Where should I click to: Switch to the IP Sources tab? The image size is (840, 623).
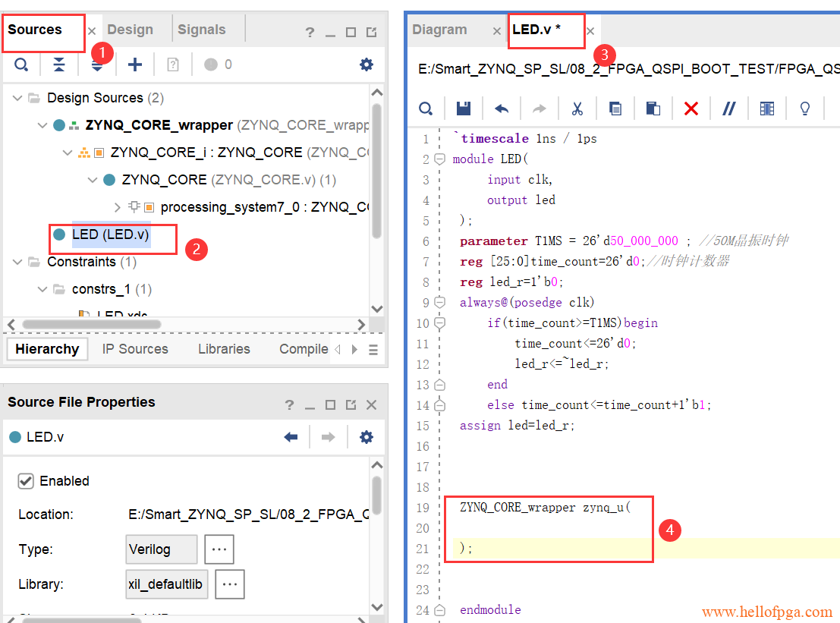click(x=135, y=349)
